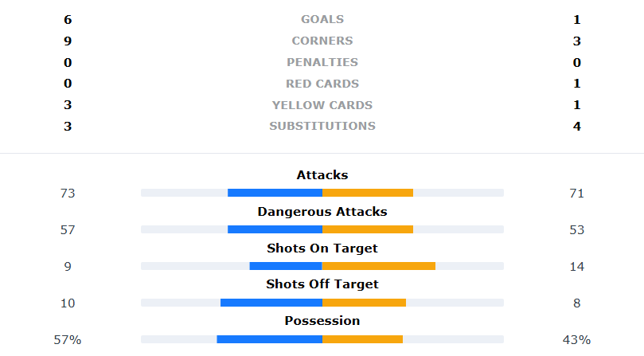Click the home team goals value 6
644x356 pixels.
68,19
